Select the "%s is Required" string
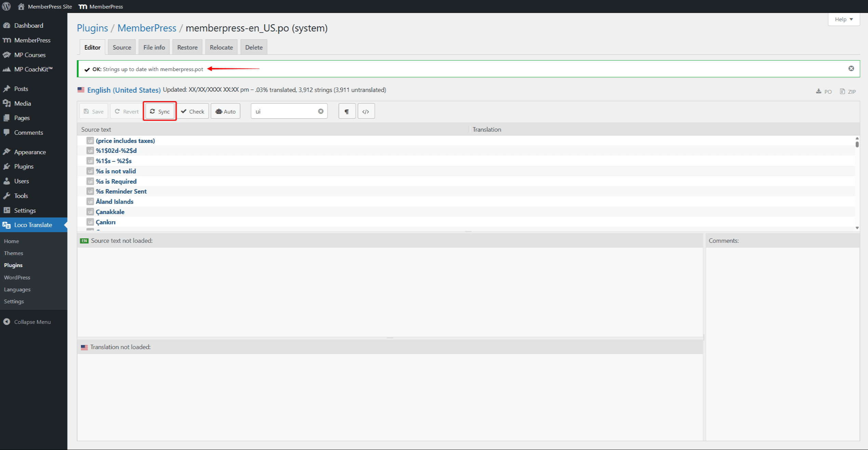The height and width of the screenshot is (450, 868). [116, 181]
